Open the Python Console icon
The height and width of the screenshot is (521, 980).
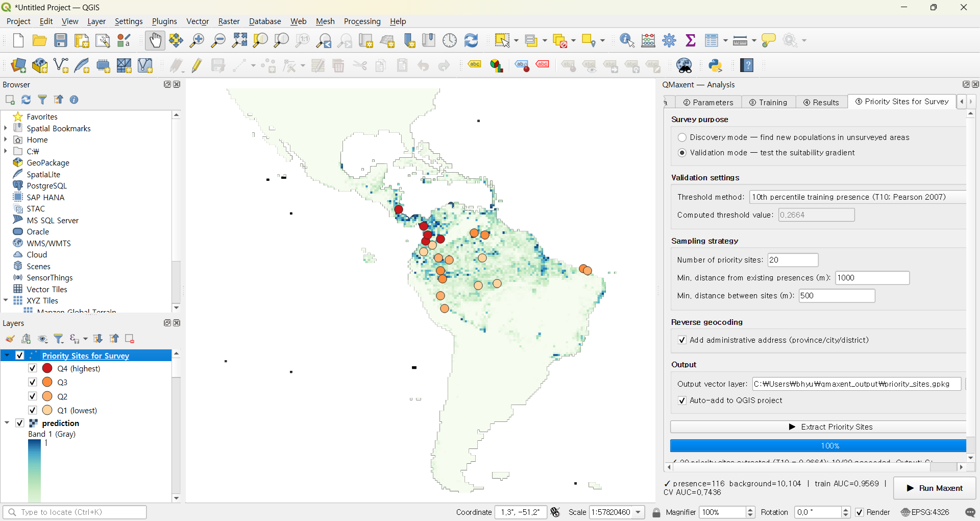click(x=716, y=65)
